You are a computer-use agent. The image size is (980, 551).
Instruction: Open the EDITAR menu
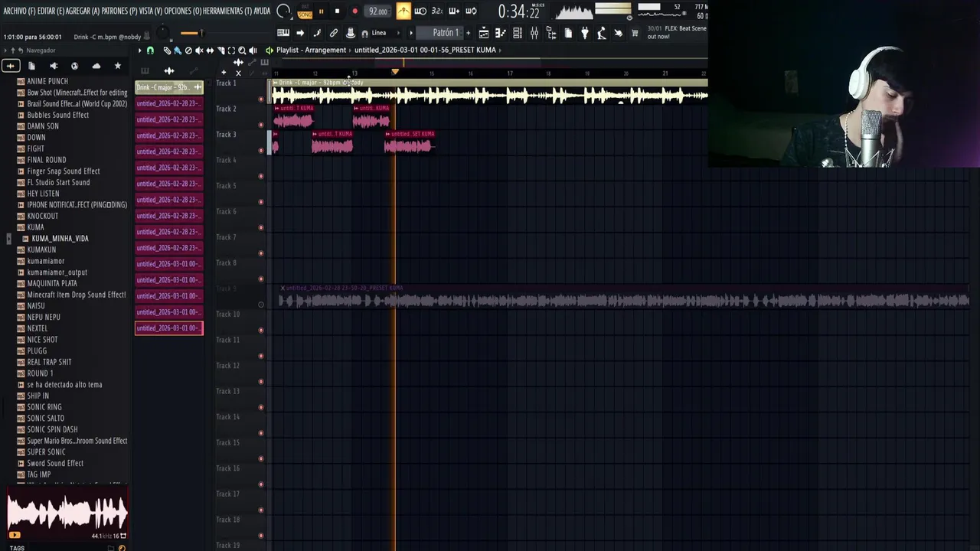point(50,11)
